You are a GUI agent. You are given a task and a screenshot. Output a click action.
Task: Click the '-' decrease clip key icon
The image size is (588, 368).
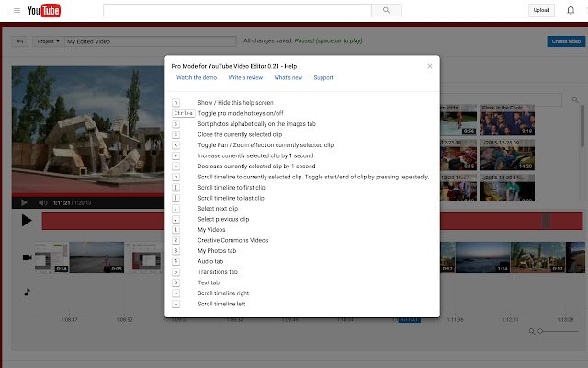pos(175,166)
